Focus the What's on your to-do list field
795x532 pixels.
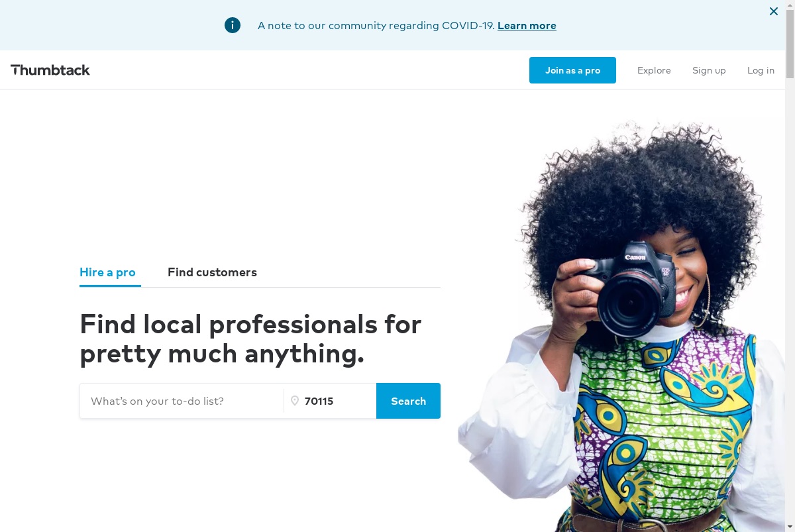click(x=182, y=401)
